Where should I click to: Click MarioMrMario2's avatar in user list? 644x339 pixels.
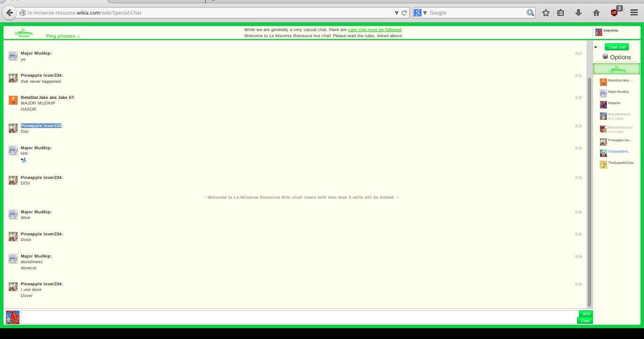[x=603, y=116]
